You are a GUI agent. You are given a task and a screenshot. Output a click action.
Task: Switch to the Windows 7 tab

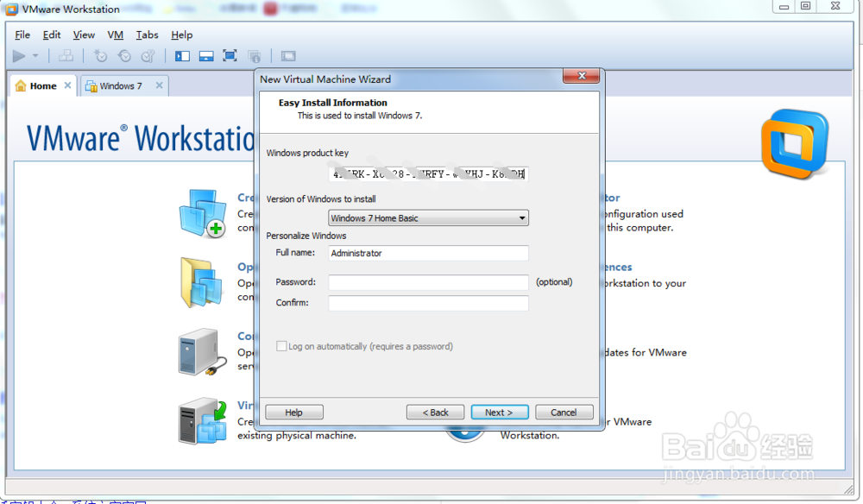(119, 85)
